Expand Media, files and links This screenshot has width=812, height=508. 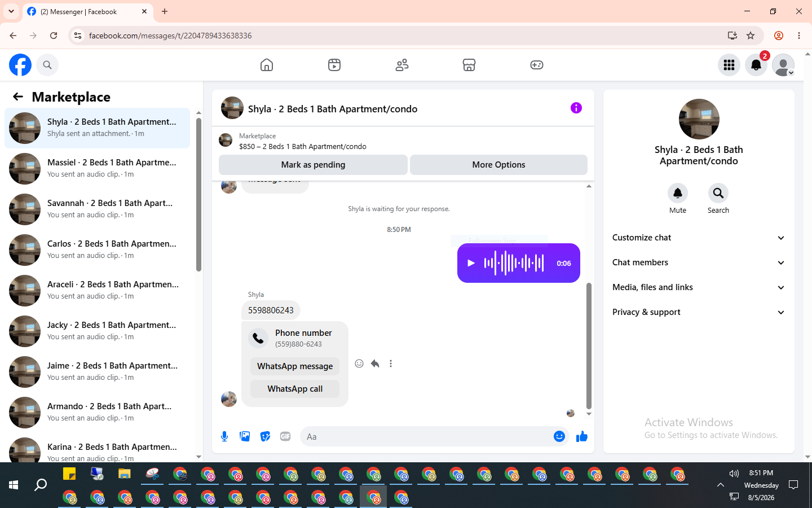[x=699, y=287]
